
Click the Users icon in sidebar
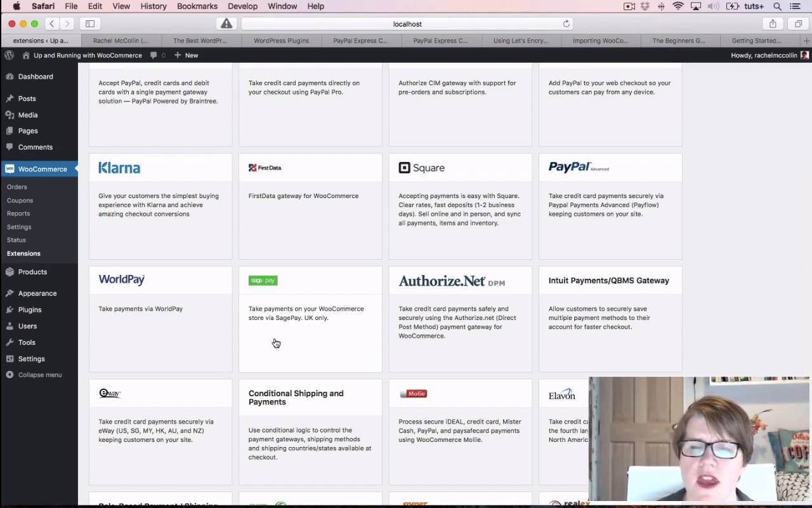pyautogui.click(x=10, y=326)
